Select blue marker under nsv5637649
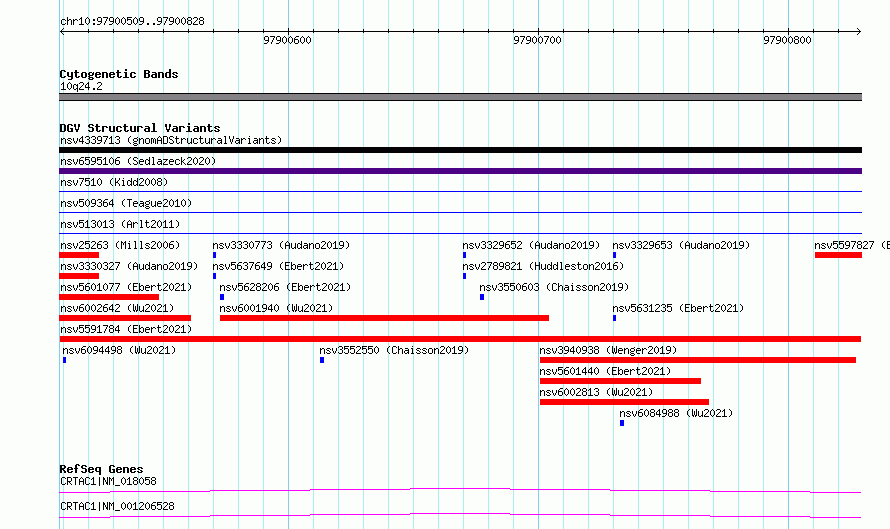890x529 pixels. [215, 276]
